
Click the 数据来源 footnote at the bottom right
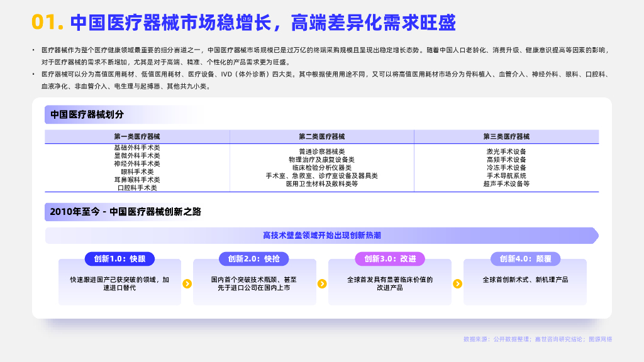pyautogui.click(x=538, y=339)
